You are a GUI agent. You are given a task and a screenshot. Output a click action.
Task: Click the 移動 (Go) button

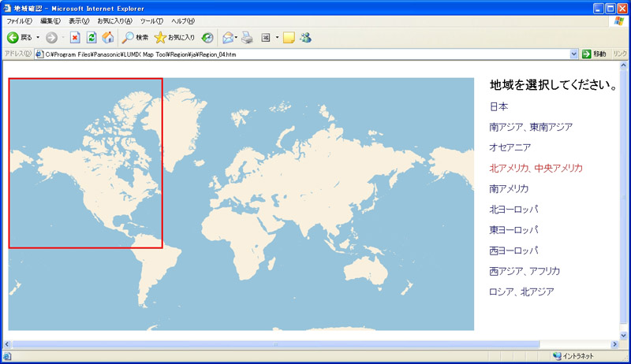[x=594, y=54]
